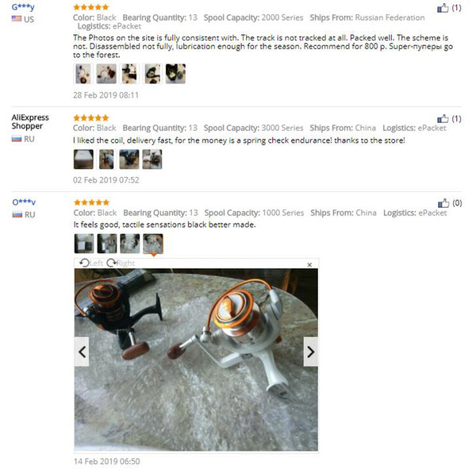This screenshot has width=476, height=476.
Task: Open the fourth thumbnail in AliExpress Shopper's review
Action: (x=152, y=159)
